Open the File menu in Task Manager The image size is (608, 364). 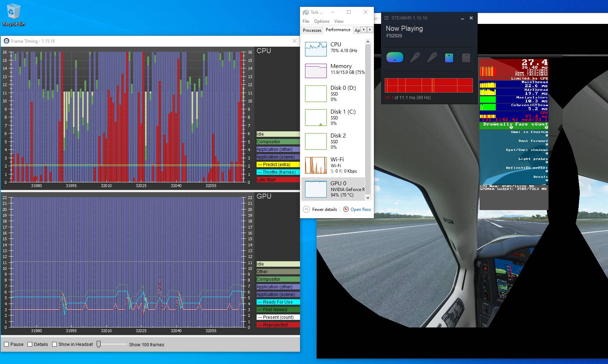click(x=306, y=21)
